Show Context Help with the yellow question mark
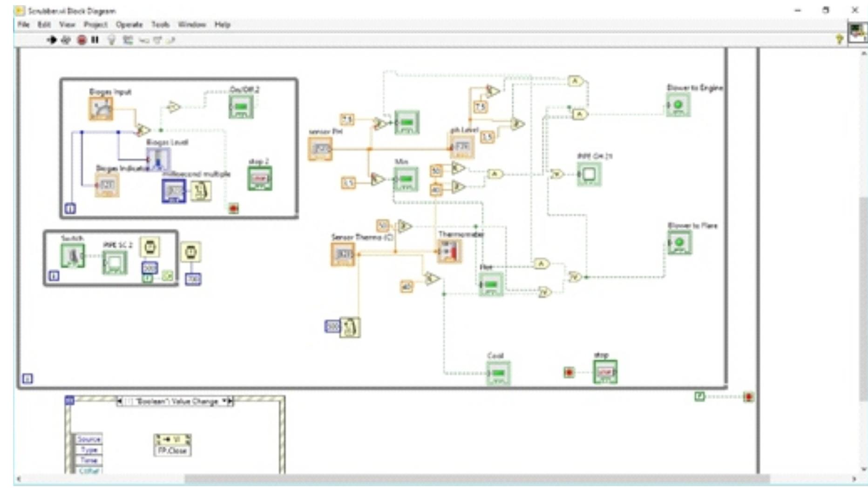The height and width of the screenshot is (488, 868). click(x=840, y=40)
